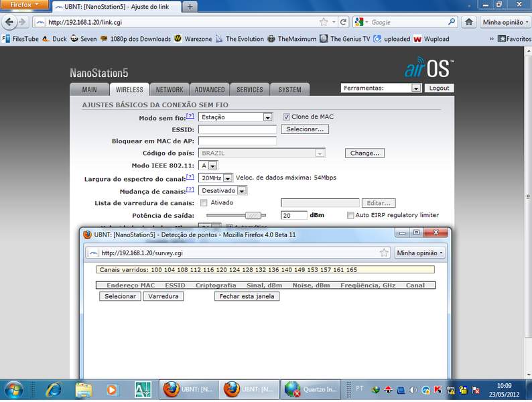The height and width of the screenshot is (402, 532).
Task: Click the browser forward arrow button
Action: click(x=23, y=22)
